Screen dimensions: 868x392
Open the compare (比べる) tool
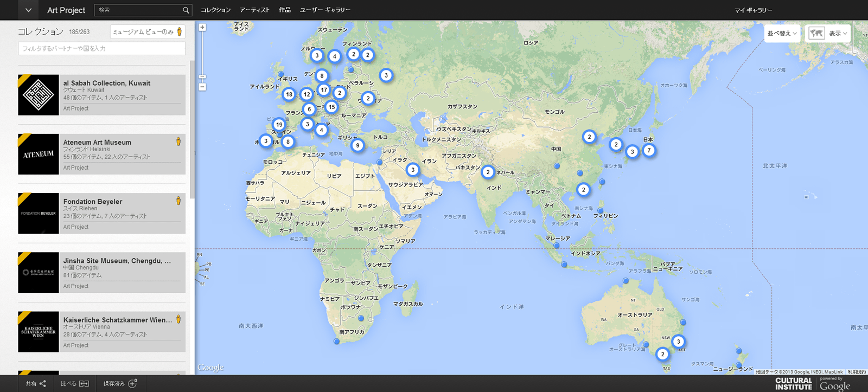84,383
